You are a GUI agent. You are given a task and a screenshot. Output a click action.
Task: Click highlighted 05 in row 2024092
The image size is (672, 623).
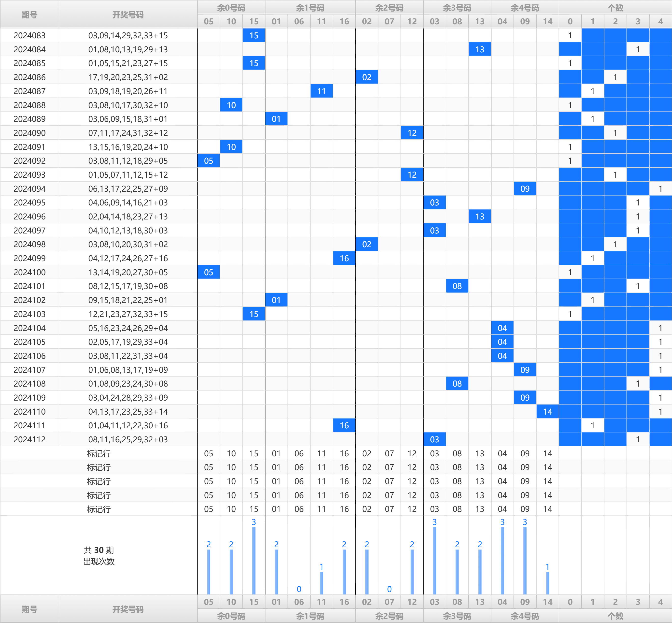tap(209, 161)
